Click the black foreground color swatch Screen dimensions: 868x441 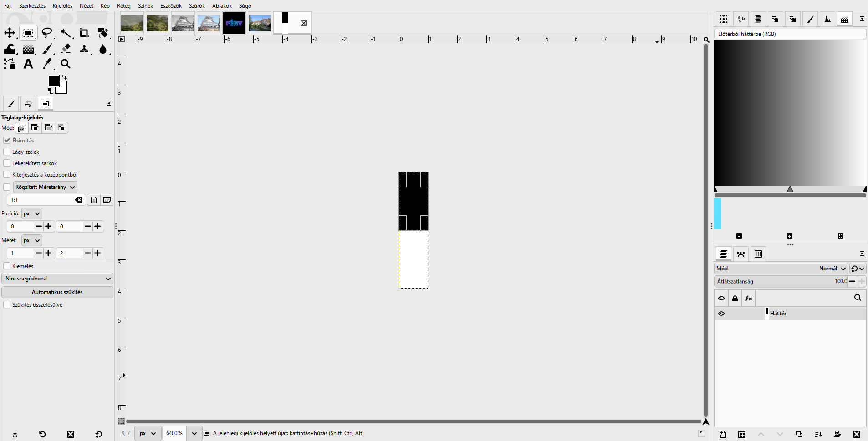pyautogui.click(x=53, y=81)
